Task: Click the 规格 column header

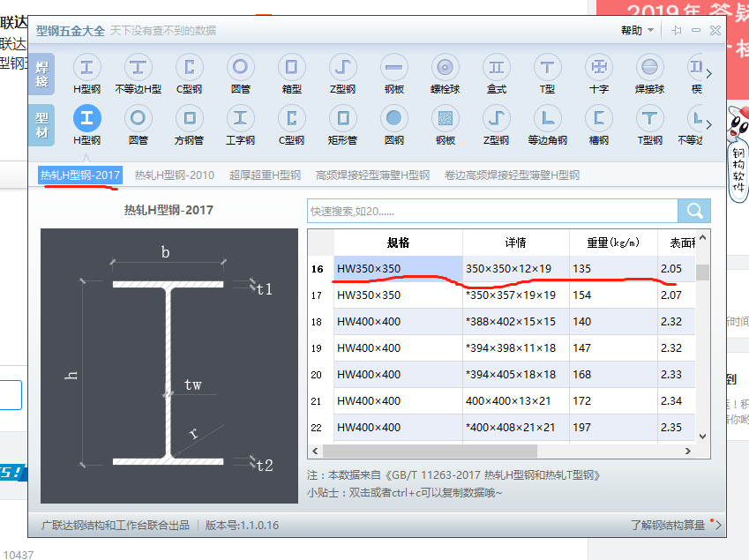Action: 398,243
